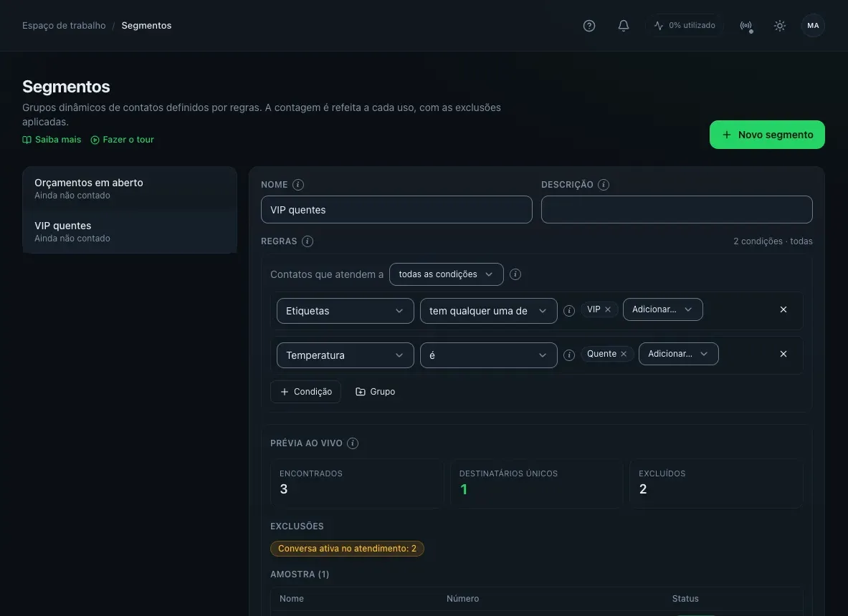Open the Etiquetas field dropdown

point(345,311)
